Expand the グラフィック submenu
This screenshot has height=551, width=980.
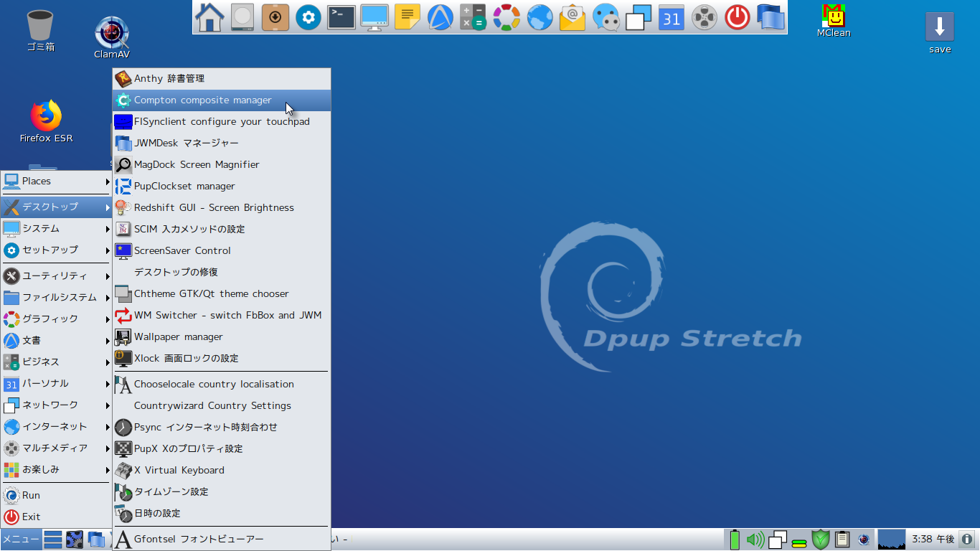click(56, 319)
